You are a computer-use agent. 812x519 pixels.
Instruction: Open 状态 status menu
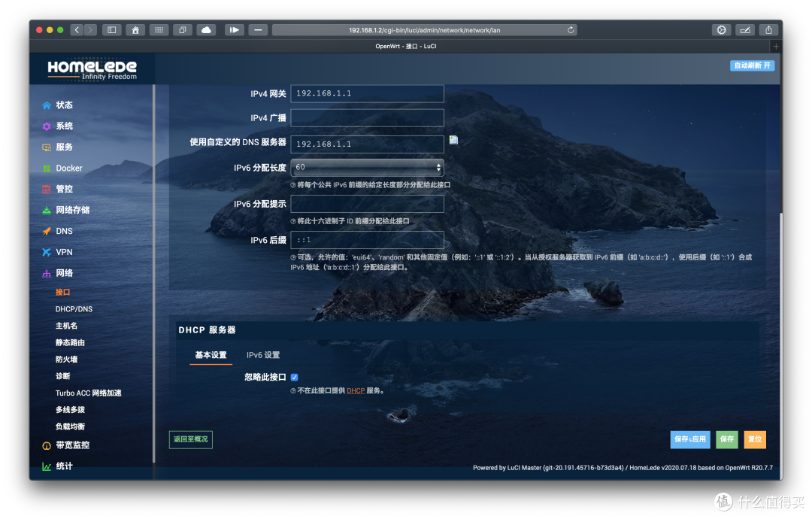[64, 105]
